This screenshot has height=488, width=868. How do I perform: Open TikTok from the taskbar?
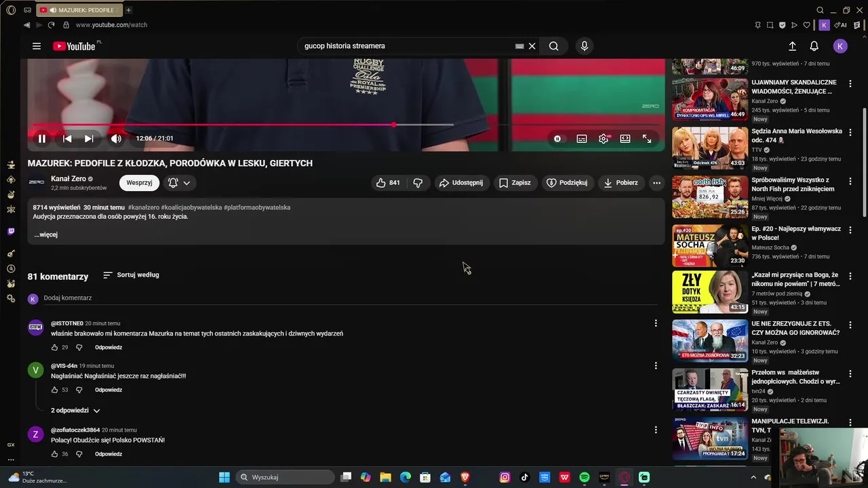click(x=524, y=477)
